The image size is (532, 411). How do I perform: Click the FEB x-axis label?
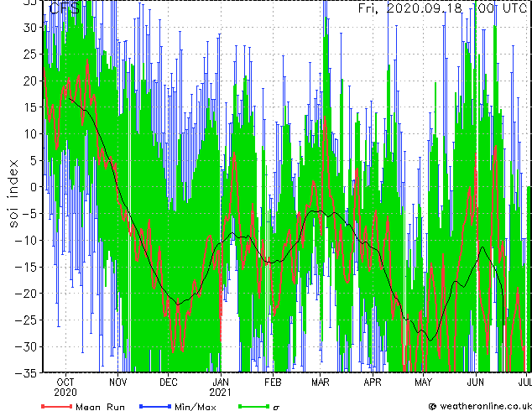coord(273,381)
